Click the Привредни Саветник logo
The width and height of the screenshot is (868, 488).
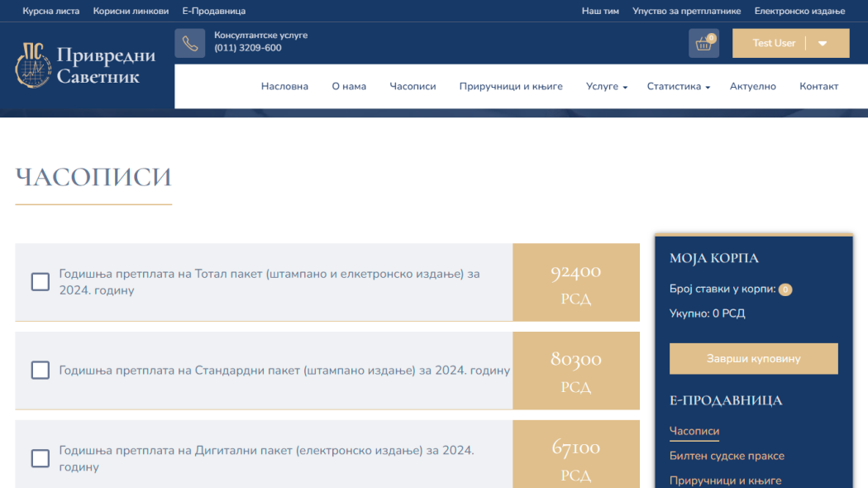(86, 65)
